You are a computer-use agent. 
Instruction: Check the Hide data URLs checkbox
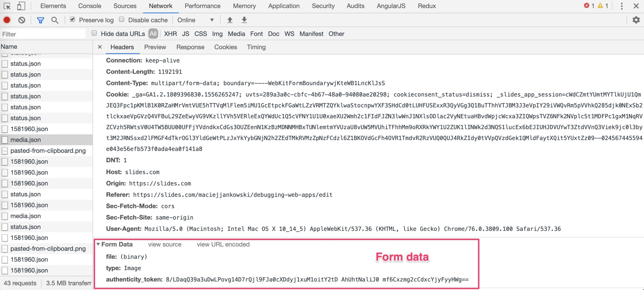pos(94,33)
